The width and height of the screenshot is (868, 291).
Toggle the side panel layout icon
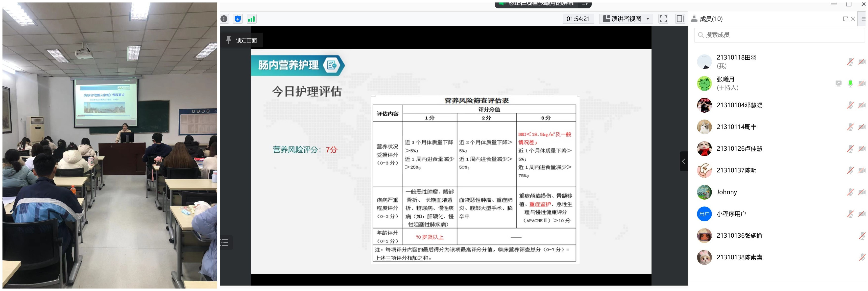[680, 19]
